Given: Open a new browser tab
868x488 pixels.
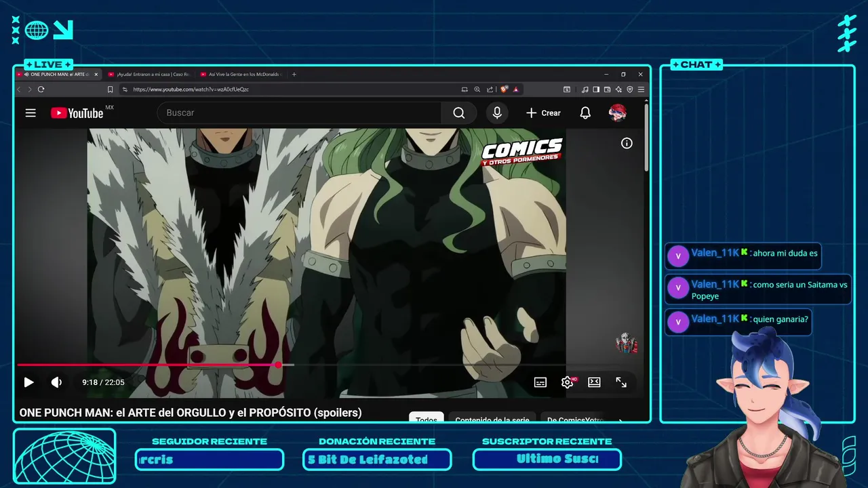Looking at the screenshot, I should pos(294,75).
